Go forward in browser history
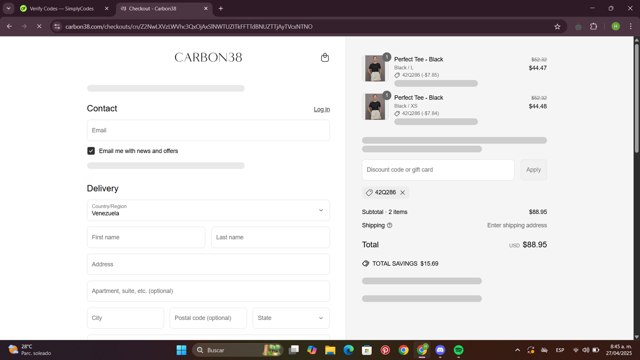640x360 pixels. tap(24, 27)
